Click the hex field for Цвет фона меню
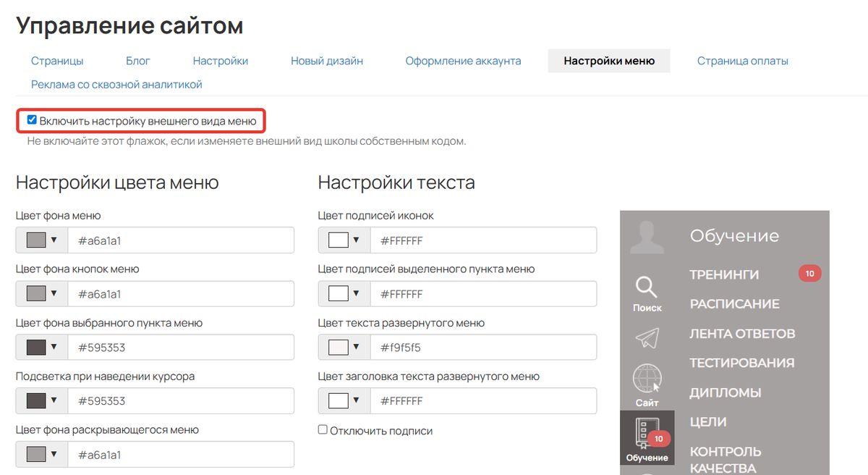 tap(181, 240)
